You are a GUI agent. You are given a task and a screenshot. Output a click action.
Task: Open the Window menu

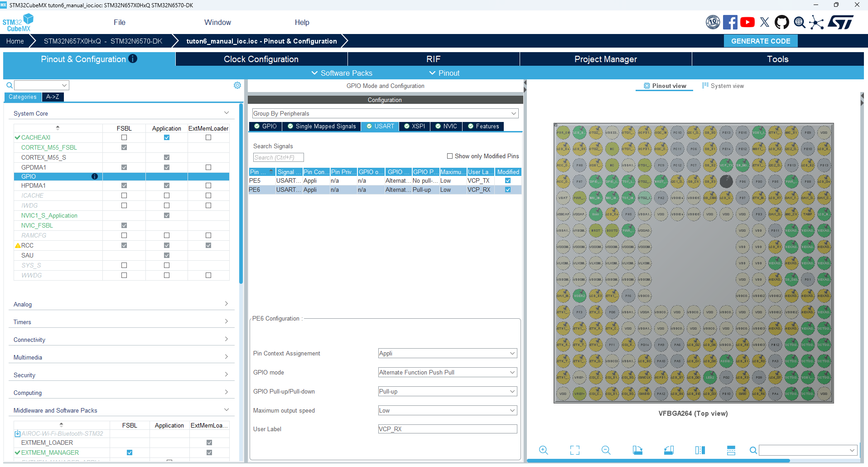217,22
